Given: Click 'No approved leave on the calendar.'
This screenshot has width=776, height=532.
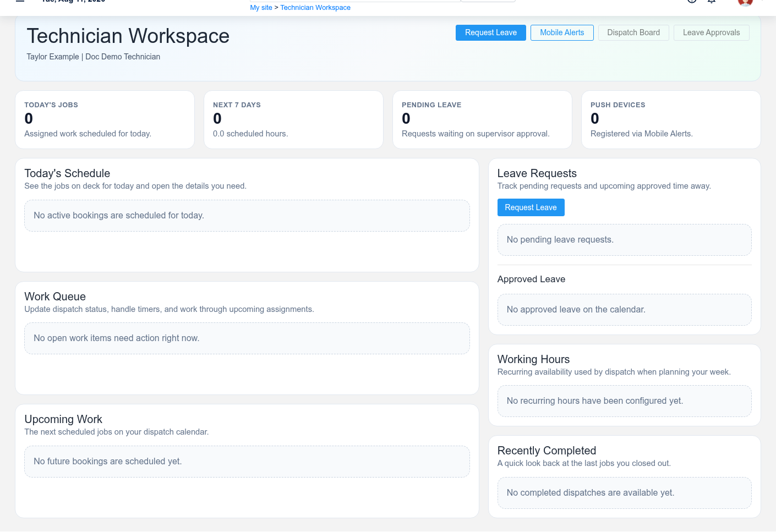Looking at the screenshot, I should (x=576, y=310).
